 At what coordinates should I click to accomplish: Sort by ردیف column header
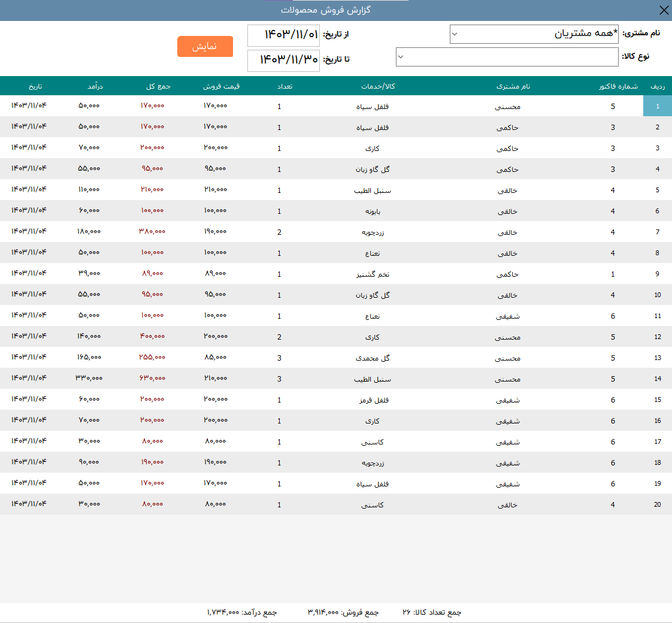(658, 86)
